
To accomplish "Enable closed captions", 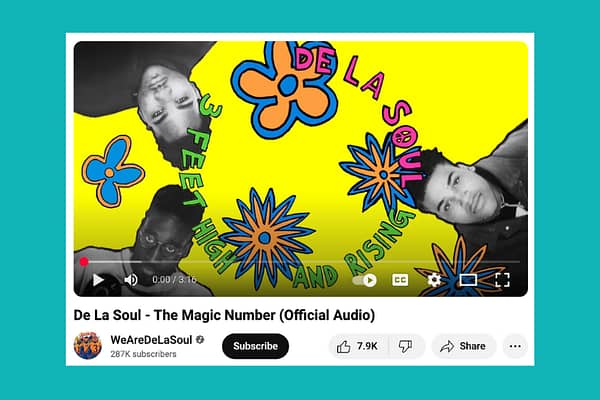I will point(400,280).
